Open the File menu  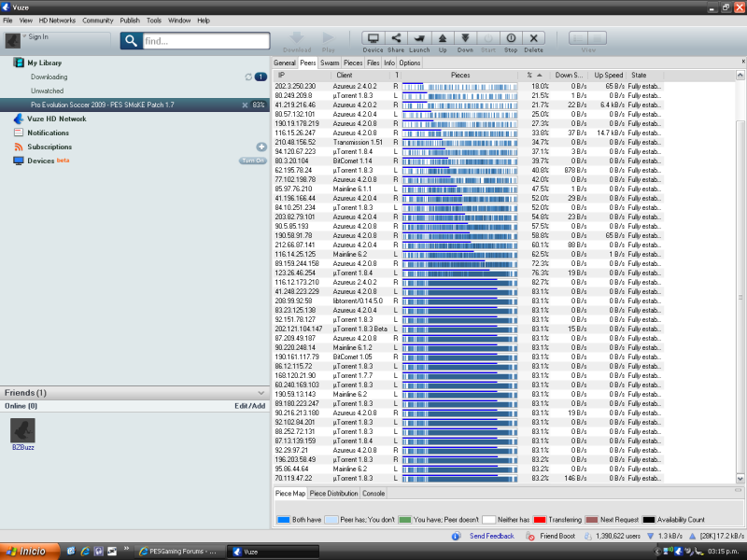[x=7, y=21]
